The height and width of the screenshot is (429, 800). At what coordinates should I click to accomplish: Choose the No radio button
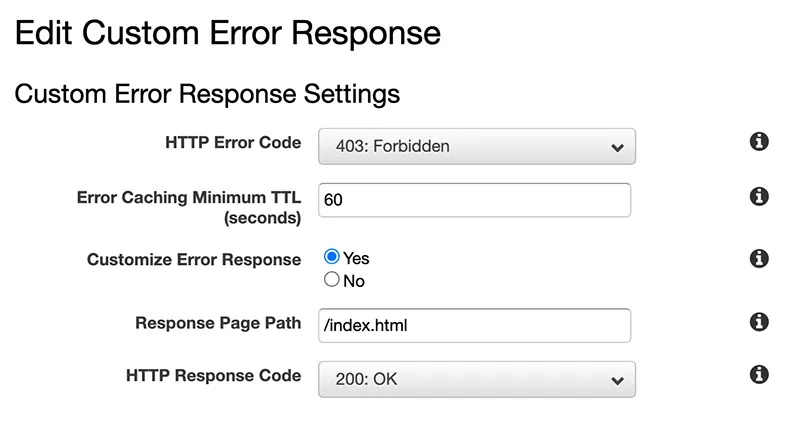pyautogui.click(x=332, y=280)
